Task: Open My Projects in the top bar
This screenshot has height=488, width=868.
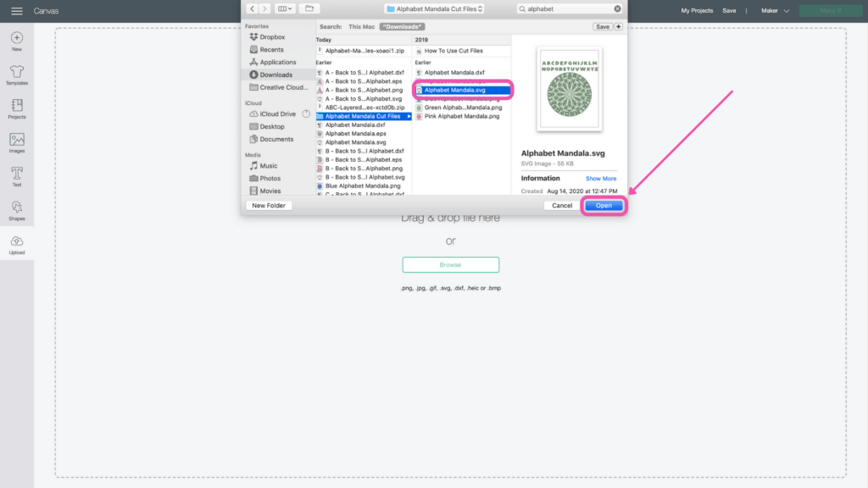Action: tap(697, 10)
